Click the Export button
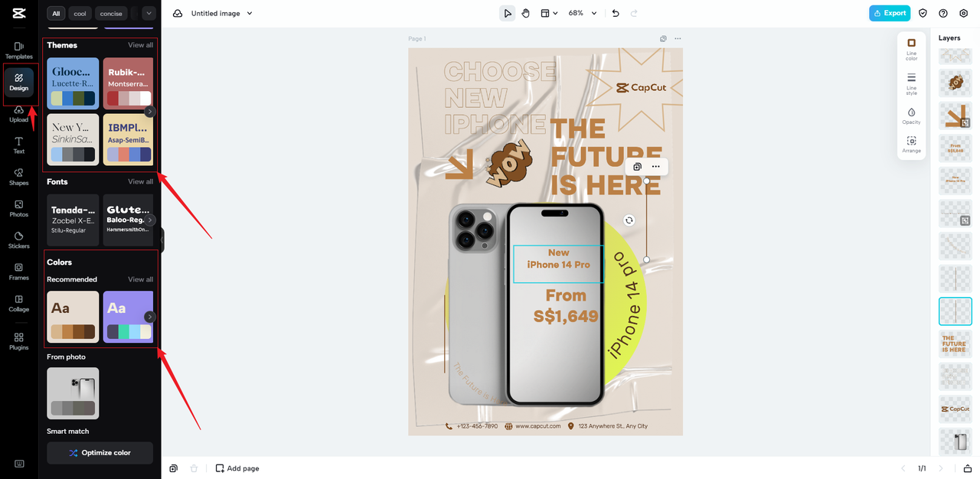Screen dimensions: 980x479 point(890,13)
